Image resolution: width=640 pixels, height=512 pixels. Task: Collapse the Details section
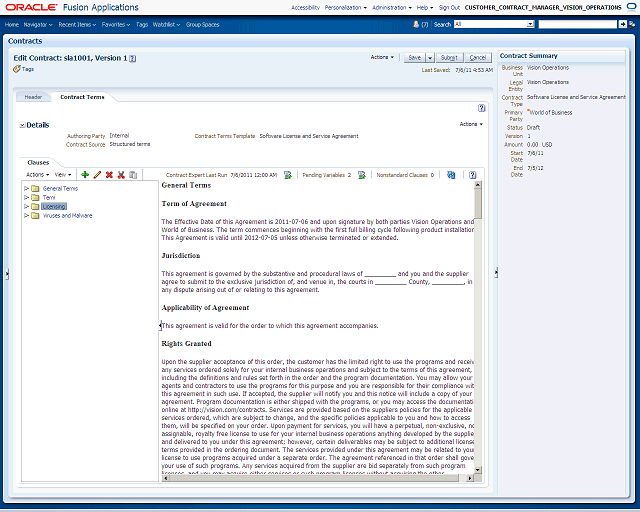click(22, 125)
